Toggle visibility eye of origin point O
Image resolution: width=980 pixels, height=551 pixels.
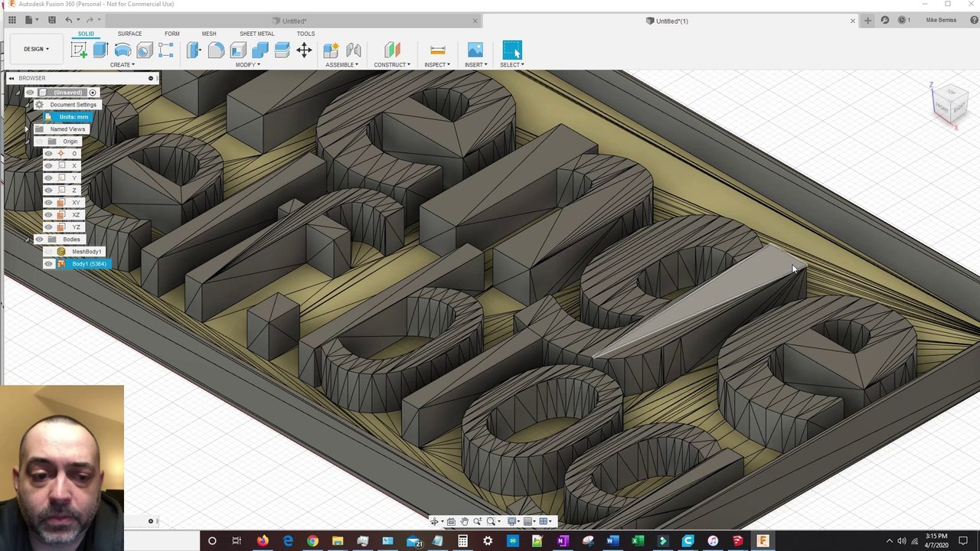click(48, 154)
